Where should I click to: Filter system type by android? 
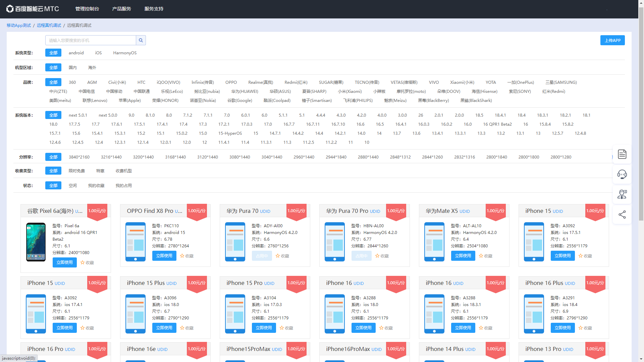(76, 53)
